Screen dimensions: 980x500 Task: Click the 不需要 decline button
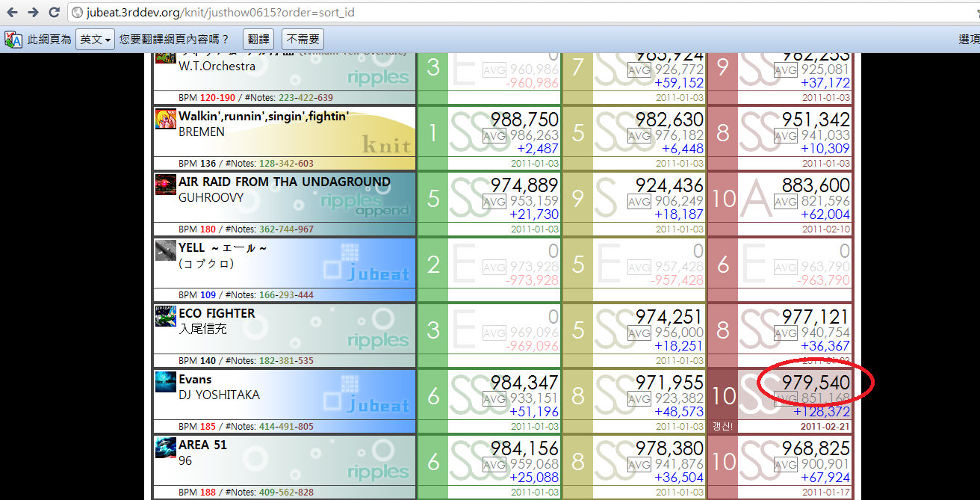pos(303,40)
